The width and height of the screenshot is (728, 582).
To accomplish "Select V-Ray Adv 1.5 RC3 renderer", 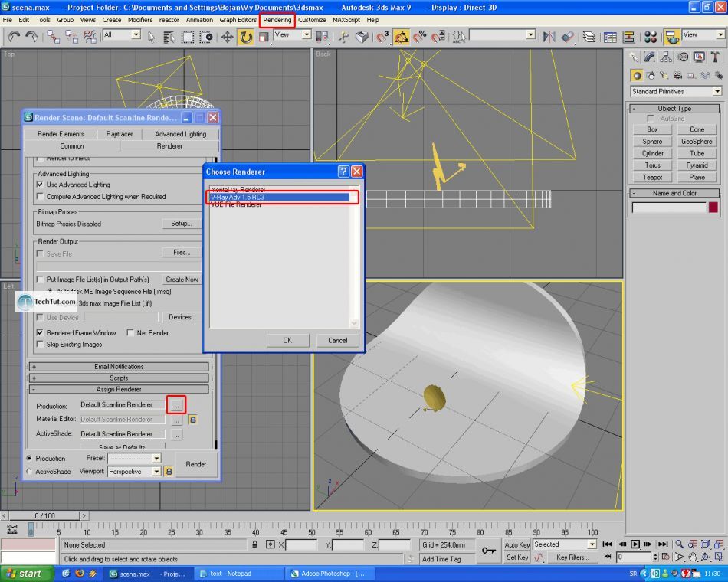I will tap(280, 198).
